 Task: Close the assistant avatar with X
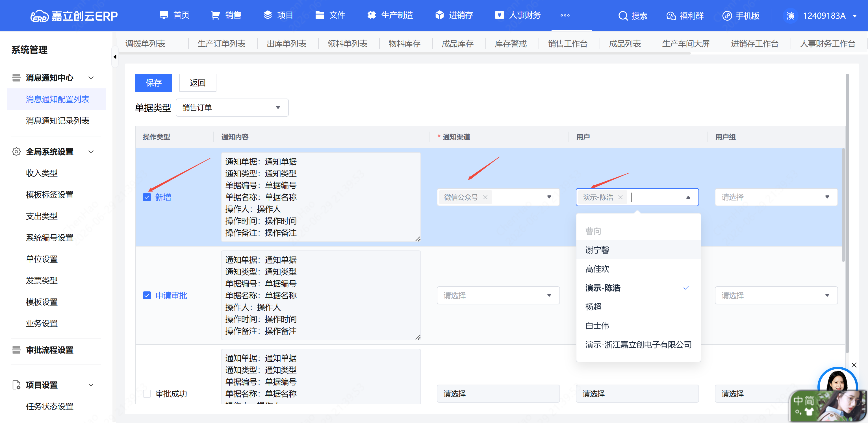(854, 365)
